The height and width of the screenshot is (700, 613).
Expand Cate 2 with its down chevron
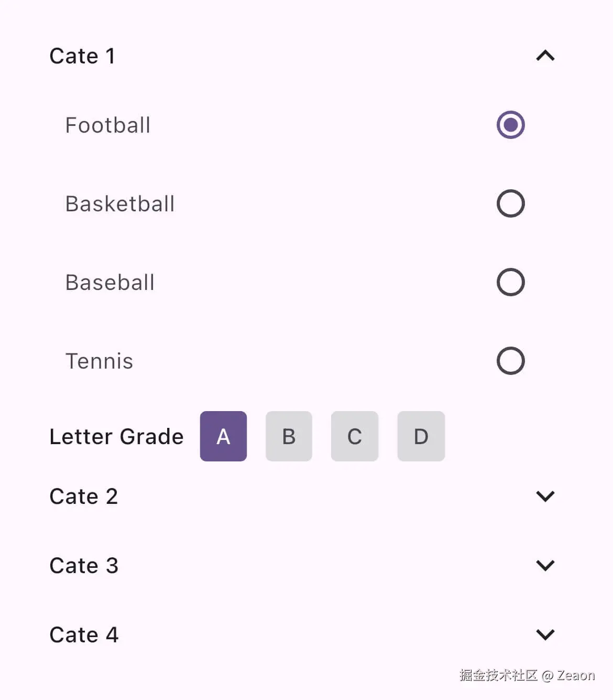[545, 496]
